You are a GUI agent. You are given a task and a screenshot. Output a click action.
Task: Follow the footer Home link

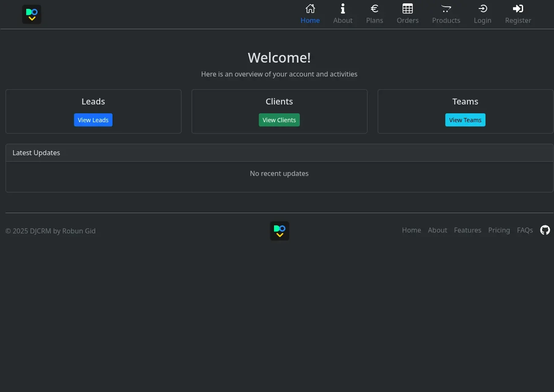(x=411, y=230)
